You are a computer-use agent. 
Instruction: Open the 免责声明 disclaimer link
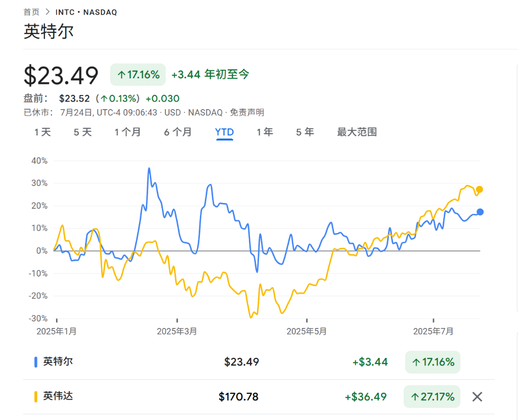tap(247, 113)
